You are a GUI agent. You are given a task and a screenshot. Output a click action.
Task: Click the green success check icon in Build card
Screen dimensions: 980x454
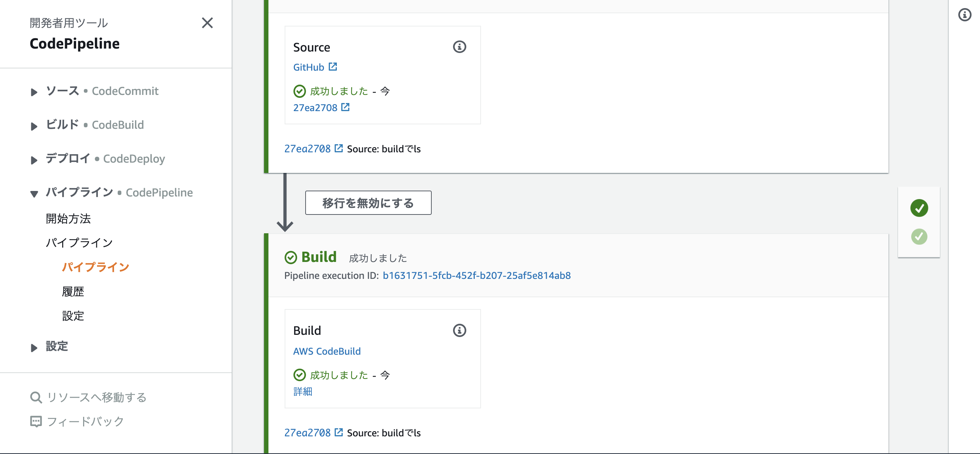[x=300, y=375]
